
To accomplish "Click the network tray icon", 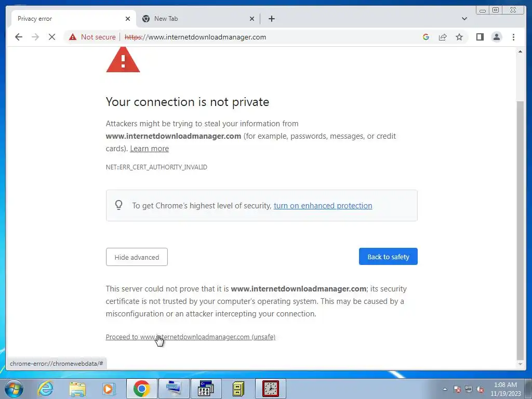I will [x=469, y=389].
